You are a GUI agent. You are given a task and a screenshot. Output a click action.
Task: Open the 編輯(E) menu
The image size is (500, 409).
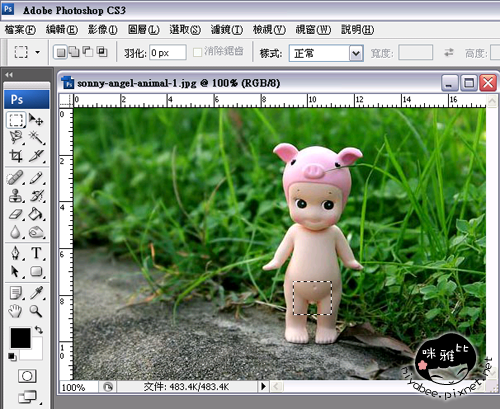coord(62,30)
